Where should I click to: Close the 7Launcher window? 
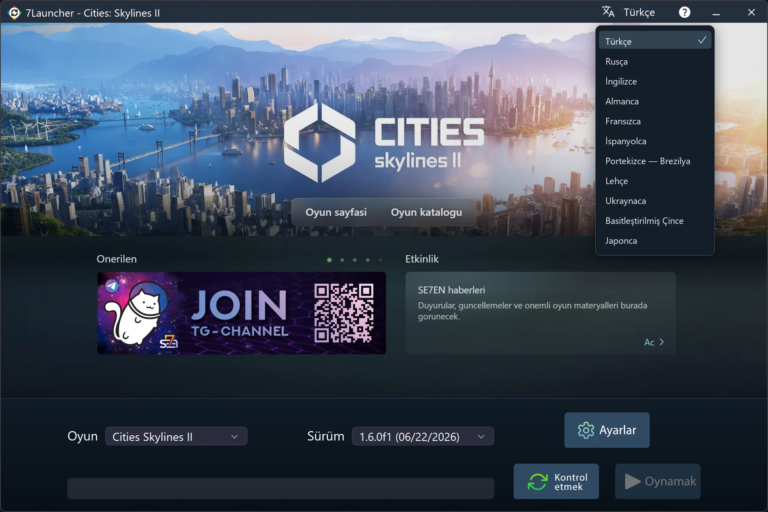pyautogui.click(x=751, y=12)
